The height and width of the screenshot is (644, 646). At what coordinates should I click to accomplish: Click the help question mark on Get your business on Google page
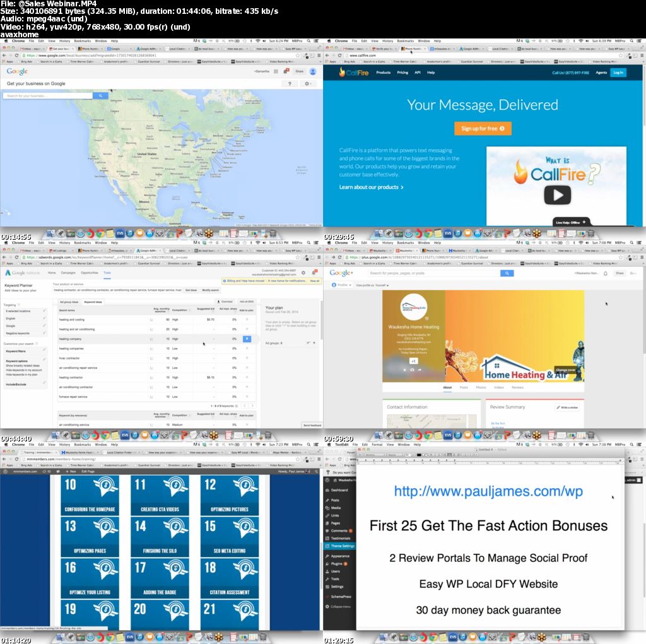pos(290,84)
